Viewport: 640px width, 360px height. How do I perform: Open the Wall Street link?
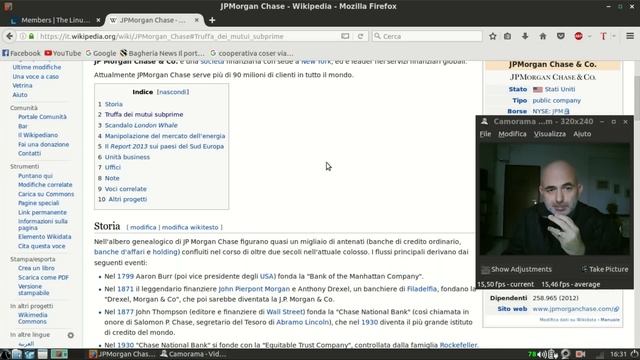click(x=284, y=312)
